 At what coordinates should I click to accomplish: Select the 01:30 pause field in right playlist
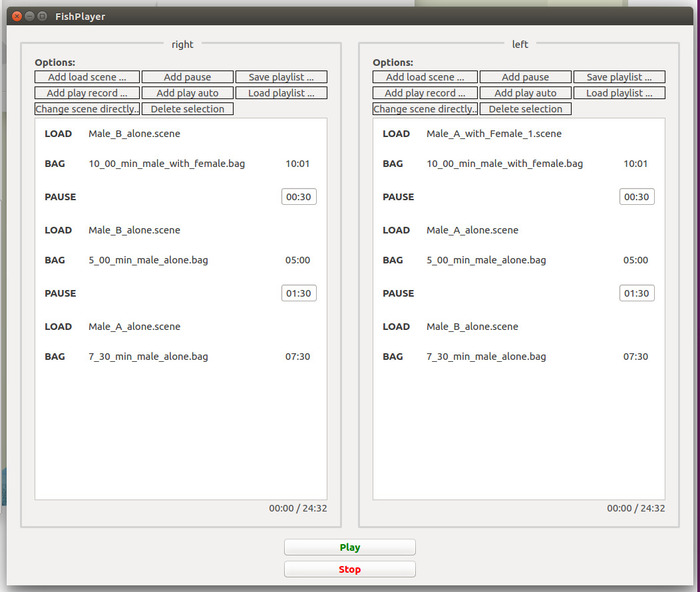point(299,293)
